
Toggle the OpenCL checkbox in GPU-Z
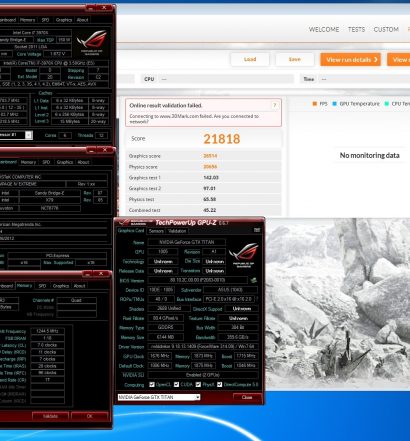click(x=152, y=384)
